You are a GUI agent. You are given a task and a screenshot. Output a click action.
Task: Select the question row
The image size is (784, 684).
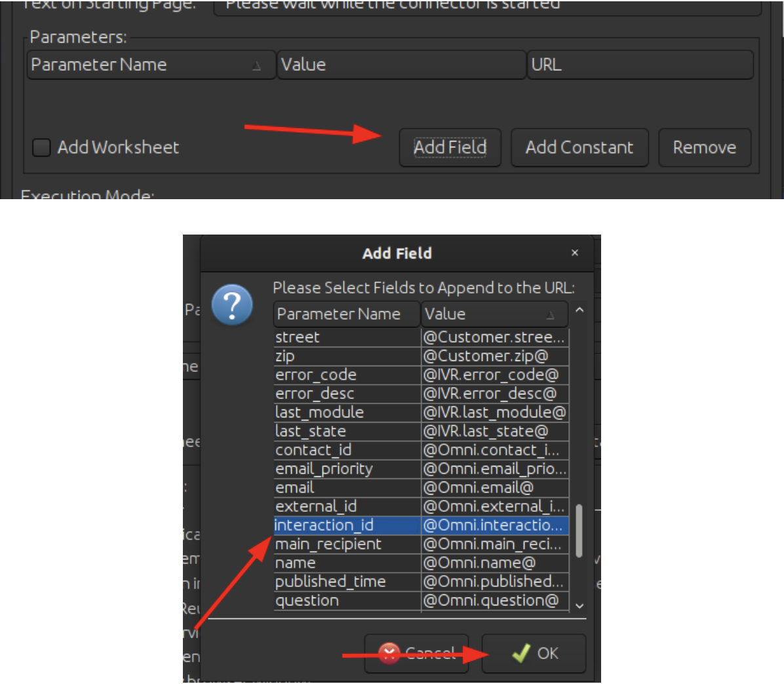[421, 601]
